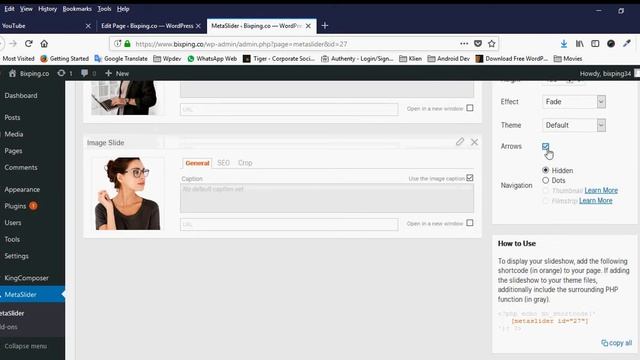Click the browser address bar URL

pos(241,44)
